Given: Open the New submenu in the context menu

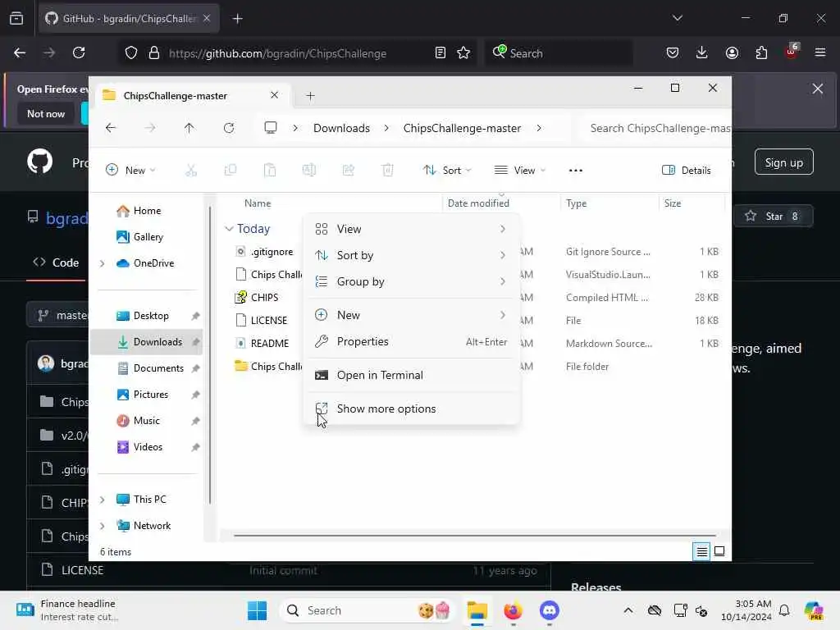Looking at the screenshot, I should [x=411, y=315].
